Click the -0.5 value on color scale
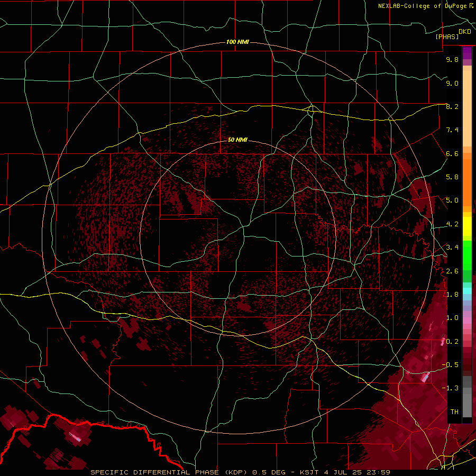This screenshot has height=476, width=476. point(451,365)
